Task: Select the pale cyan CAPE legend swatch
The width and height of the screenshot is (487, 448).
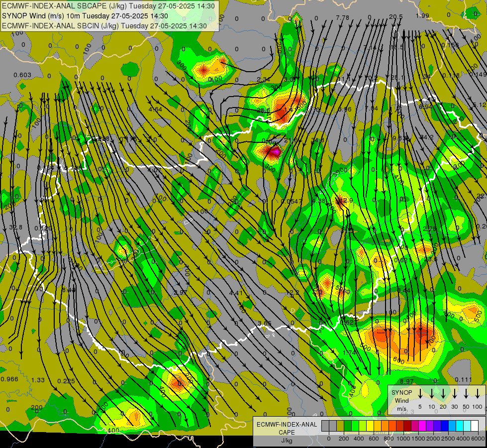Action: 468,426
